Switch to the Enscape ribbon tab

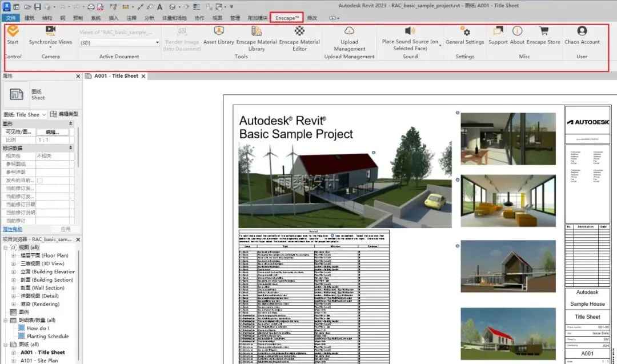(287, 18)
